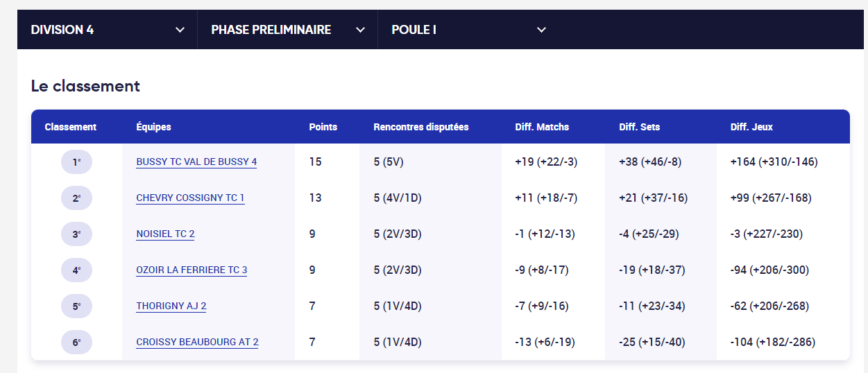Viewport: 868px width, 373px height.
Task: Click the Points column header
Action: 323,127
